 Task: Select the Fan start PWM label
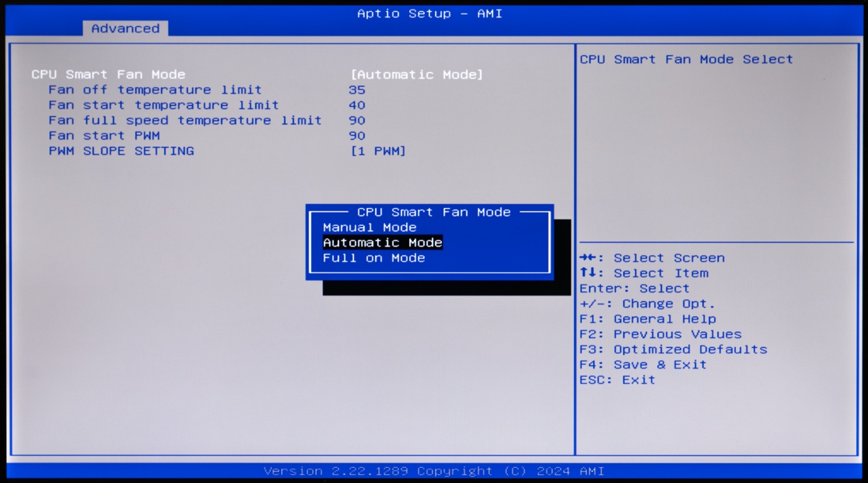[104, 135]
